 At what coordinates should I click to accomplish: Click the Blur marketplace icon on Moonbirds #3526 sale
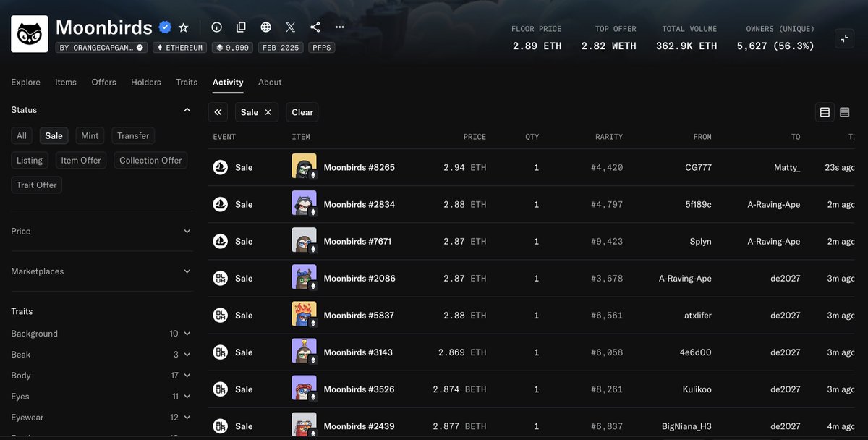[x=221, y=389]
